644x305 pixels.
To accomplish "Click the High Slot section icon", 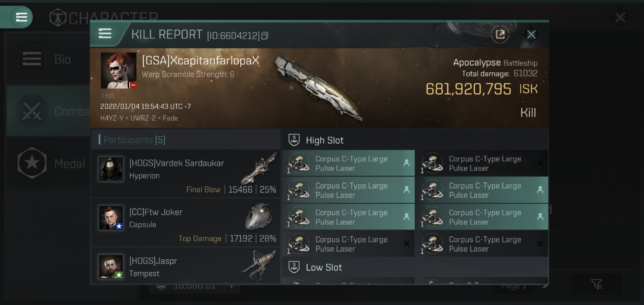I will [294, 140].
